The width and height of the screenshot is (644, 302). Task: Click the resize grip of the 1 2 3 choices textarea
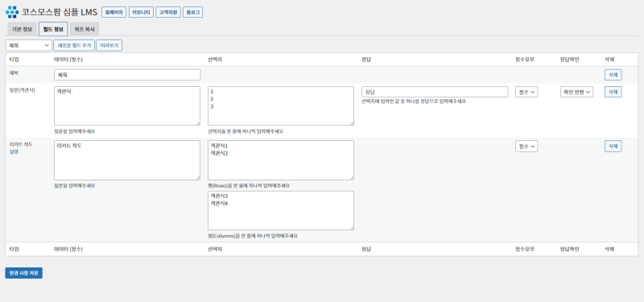pyautogui.click(x=351, y=123)
